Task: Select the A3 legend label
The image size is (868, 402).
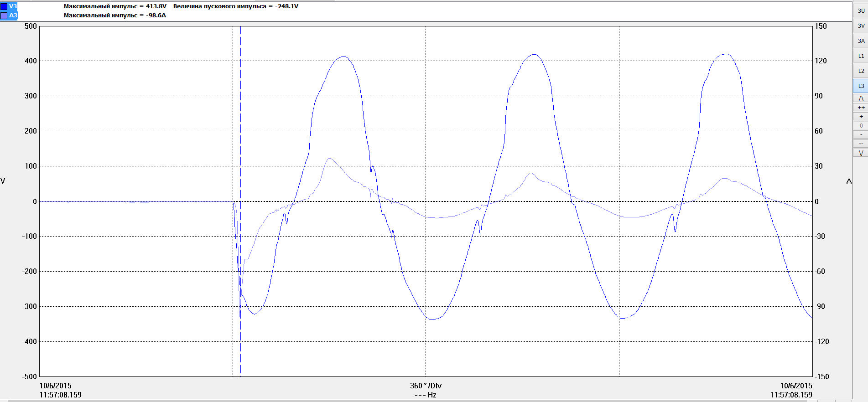Action: click(13, 15)
